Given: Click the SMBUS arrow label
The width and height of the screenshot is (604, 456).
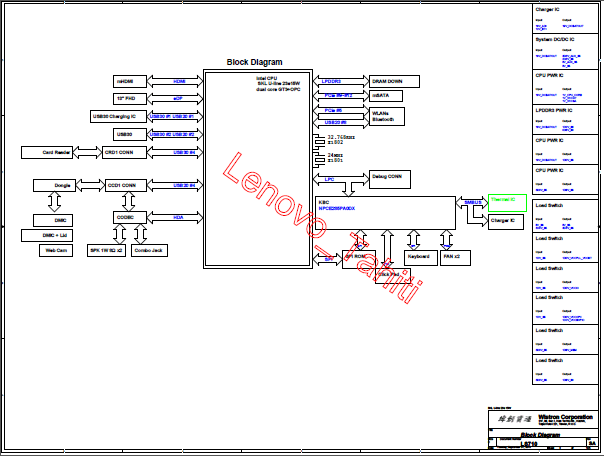Looking at the screenshot, I should (x=474, y=201).
